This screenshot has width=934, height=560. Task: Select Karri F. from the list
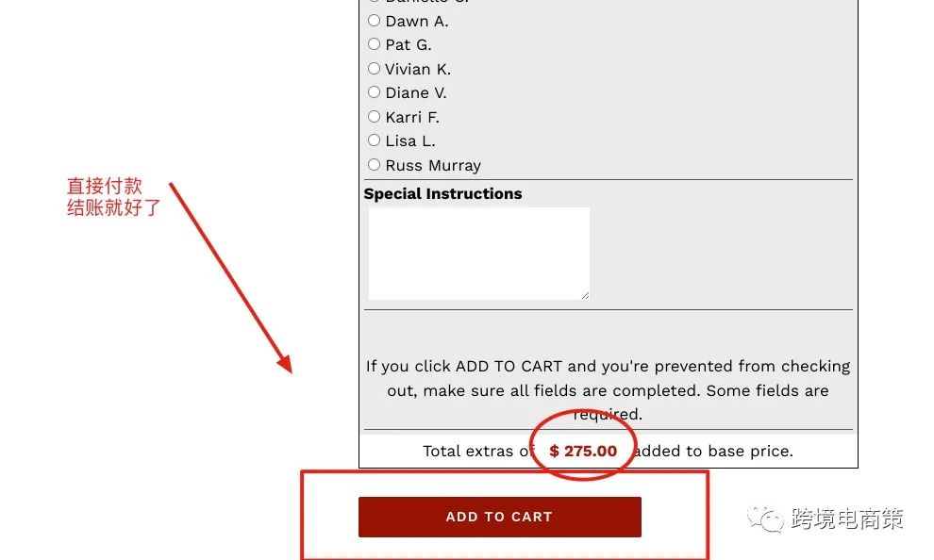pos(374,117)
